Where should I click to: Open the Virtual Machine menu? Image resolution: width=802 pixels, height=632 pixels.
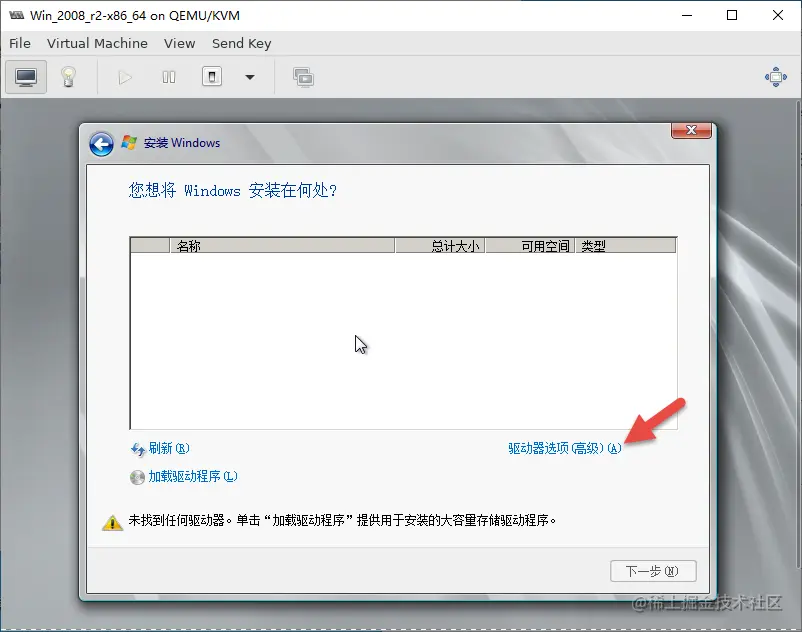click(x=97, y=43)
